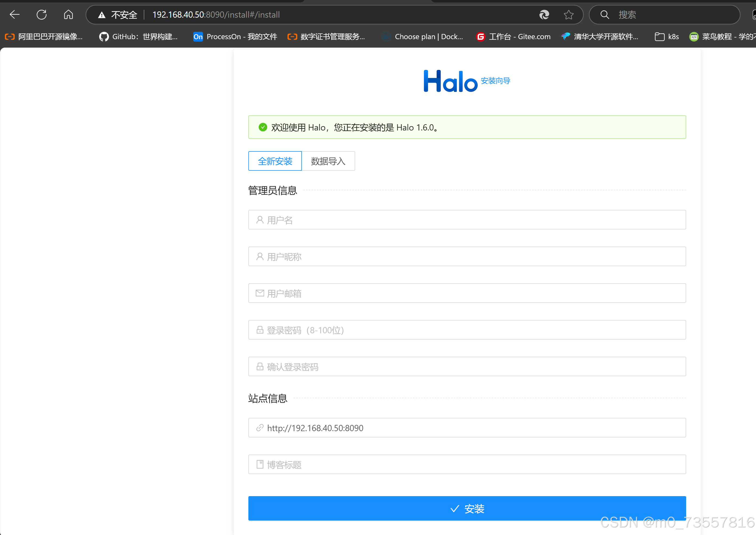Screen dimensions: 756x535
Task: Click the page reload icon
Action: 42,14
